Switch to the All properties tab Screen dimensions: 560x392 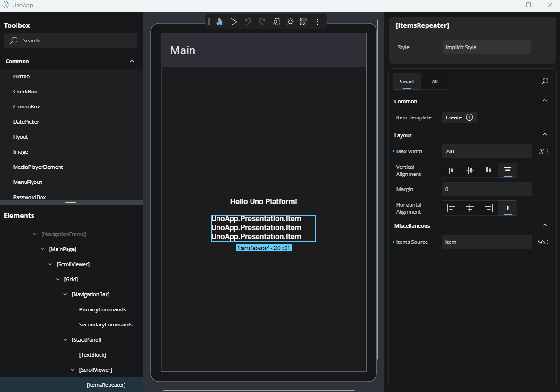435,81
